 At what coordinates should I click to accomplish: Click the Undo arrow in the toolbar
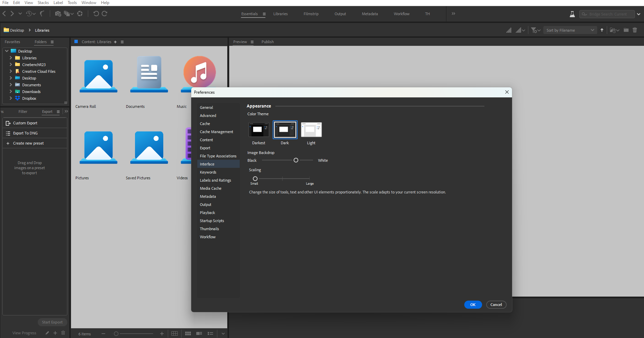click(96, 13)
